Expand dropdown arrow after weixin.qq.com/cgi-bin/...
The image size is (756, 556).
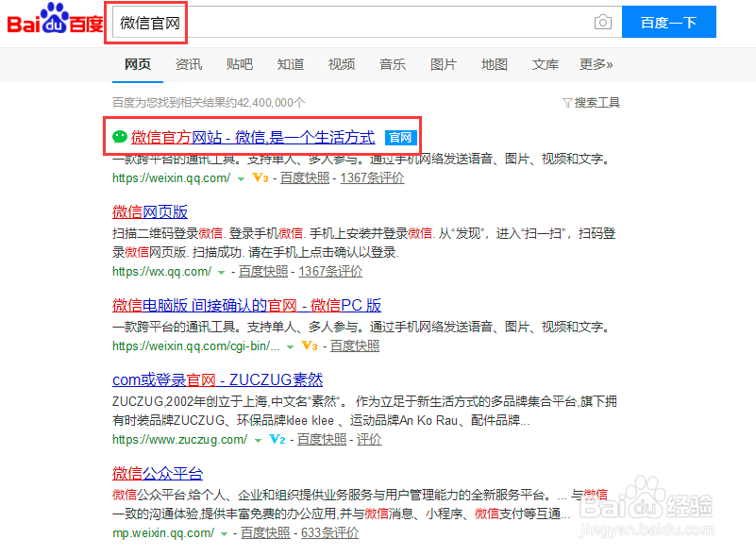(x=291, y=346)
